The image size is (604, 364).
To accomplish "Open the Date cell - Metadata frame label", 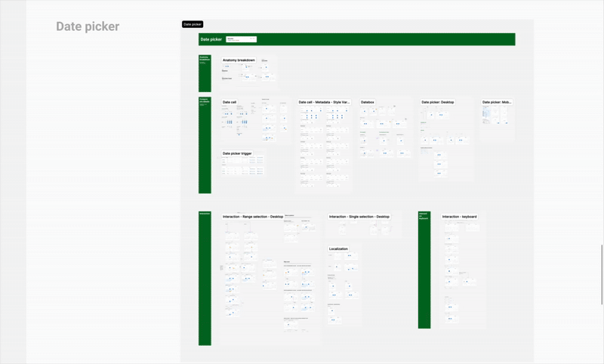I will [324, 102].
